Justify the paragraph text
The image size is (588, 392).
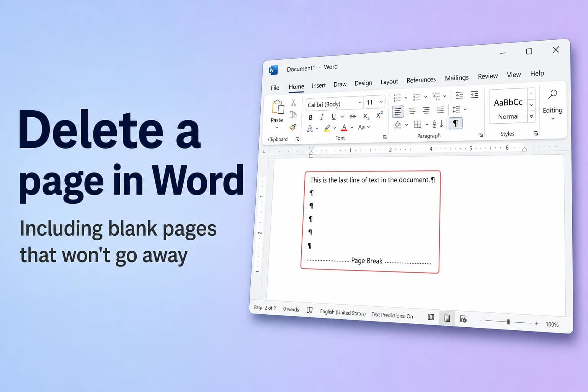point(440,110)
